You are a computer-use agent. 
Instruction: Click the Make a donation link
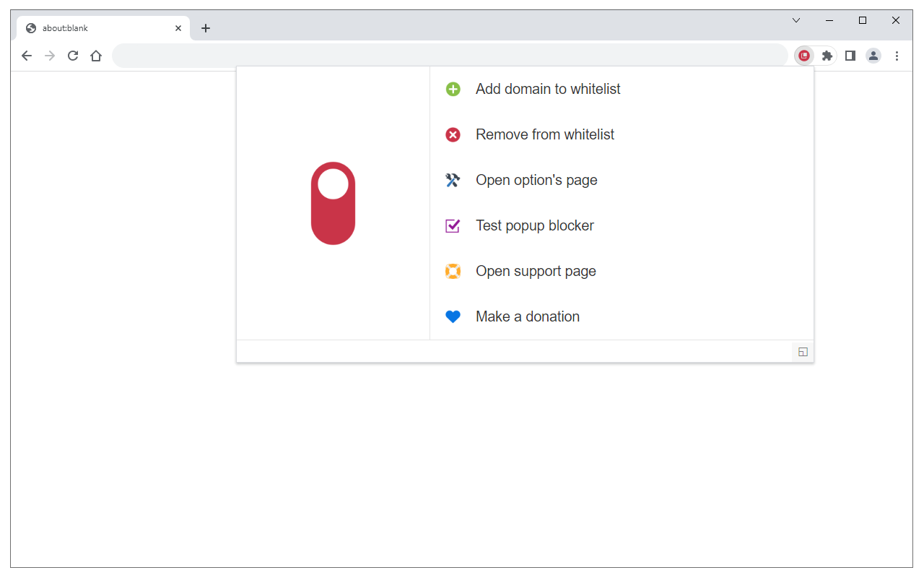527,316
